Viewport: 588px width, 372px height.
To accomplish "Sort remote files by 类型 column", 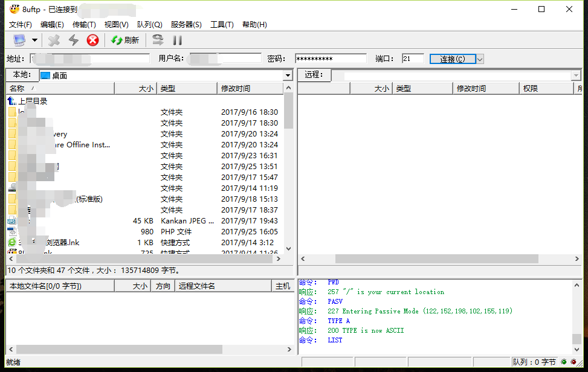I will [x=422, y=88].
